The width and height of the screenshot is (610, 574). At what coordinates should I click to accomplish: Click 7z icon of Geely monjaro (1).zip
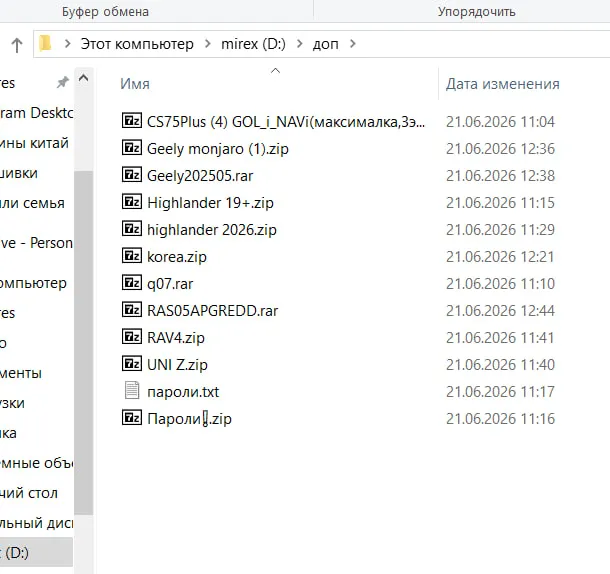point(132,147)
